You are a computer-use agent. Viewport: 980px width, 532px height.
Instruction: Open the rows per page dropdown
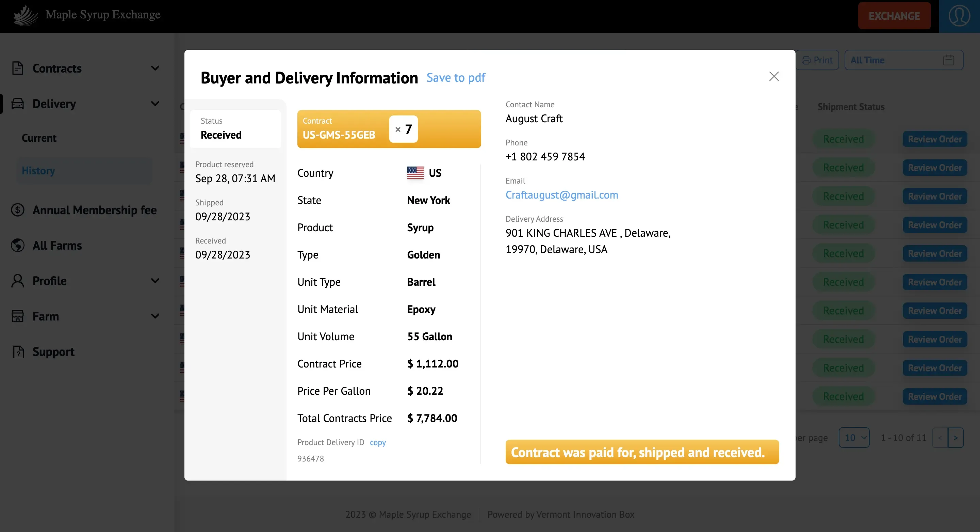pos(854,438)
